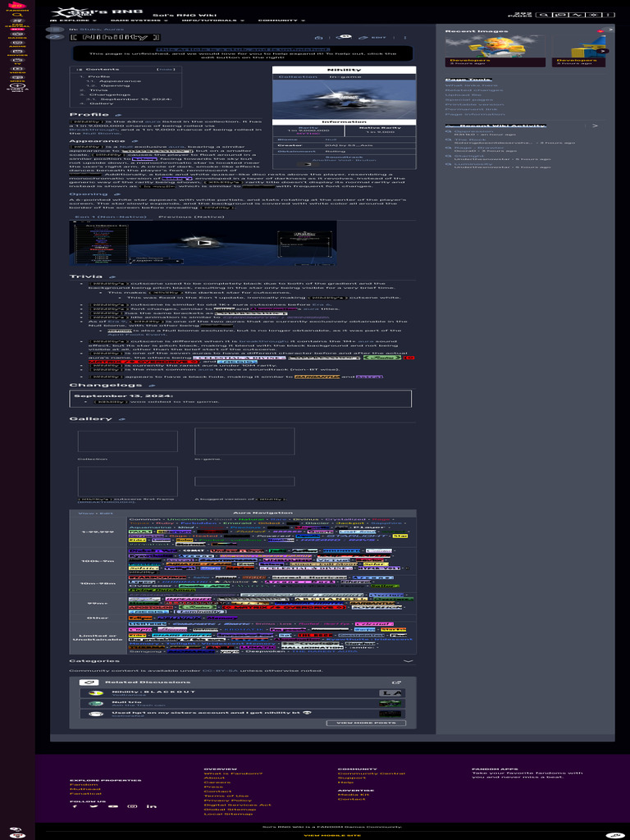This screenshot has width=630, height=840.
Task: Expand the Community dropdown menu
Action: click(x=281, y=21)
